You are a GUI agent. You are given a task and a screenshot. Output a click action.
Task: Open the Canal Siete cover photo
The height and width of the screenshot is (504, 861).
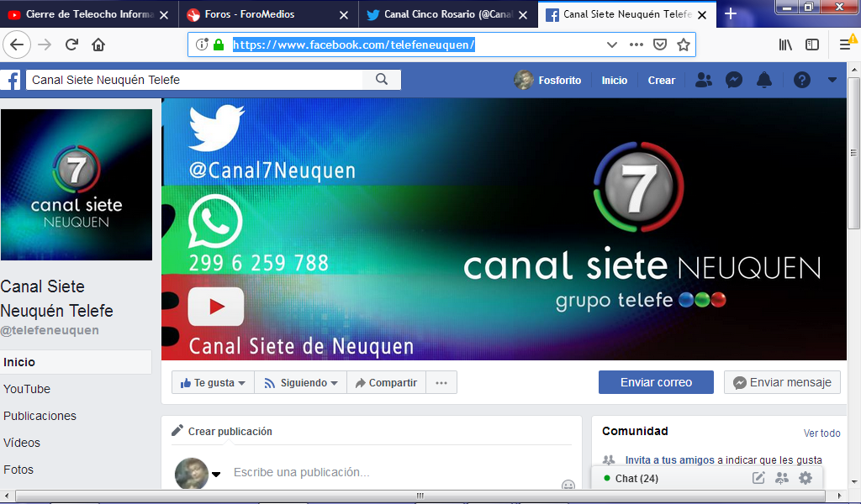[x=504, y=228]
